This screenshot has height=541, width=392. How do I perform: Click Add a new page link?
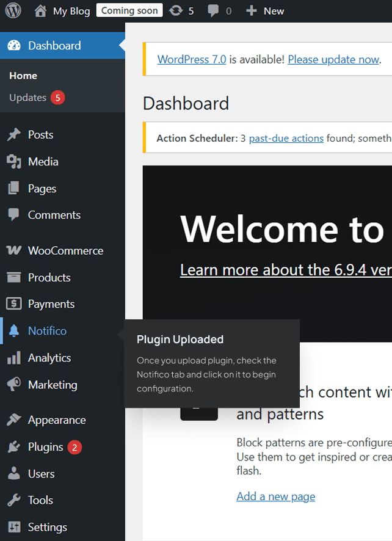pyautogui.click(x=276, y=496)
